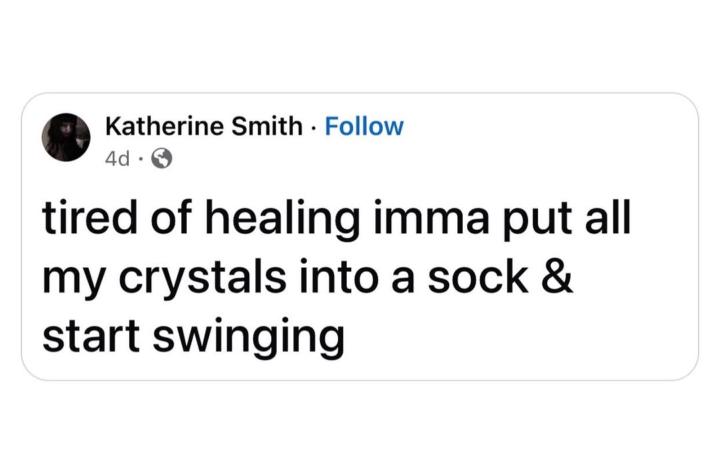Screen dimensions: 720x475
Task: Click the globe public audience icon
Action: point(162,158)
